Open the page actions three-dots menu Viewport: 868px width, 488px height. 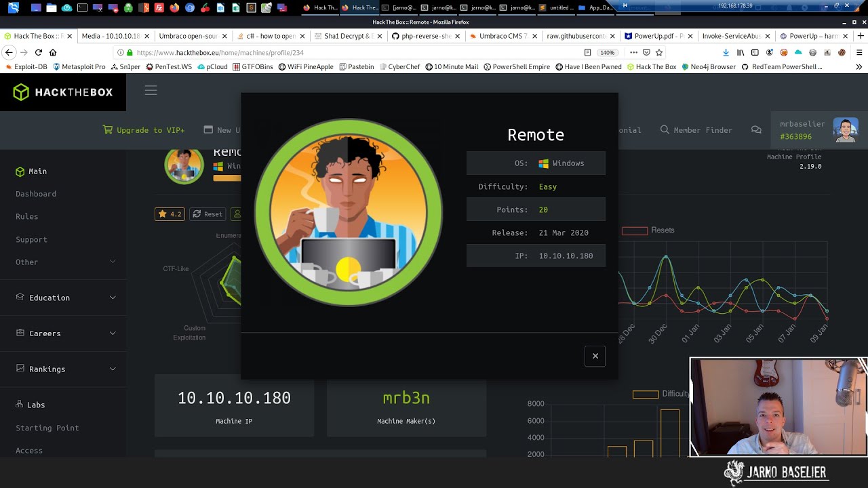633,52
